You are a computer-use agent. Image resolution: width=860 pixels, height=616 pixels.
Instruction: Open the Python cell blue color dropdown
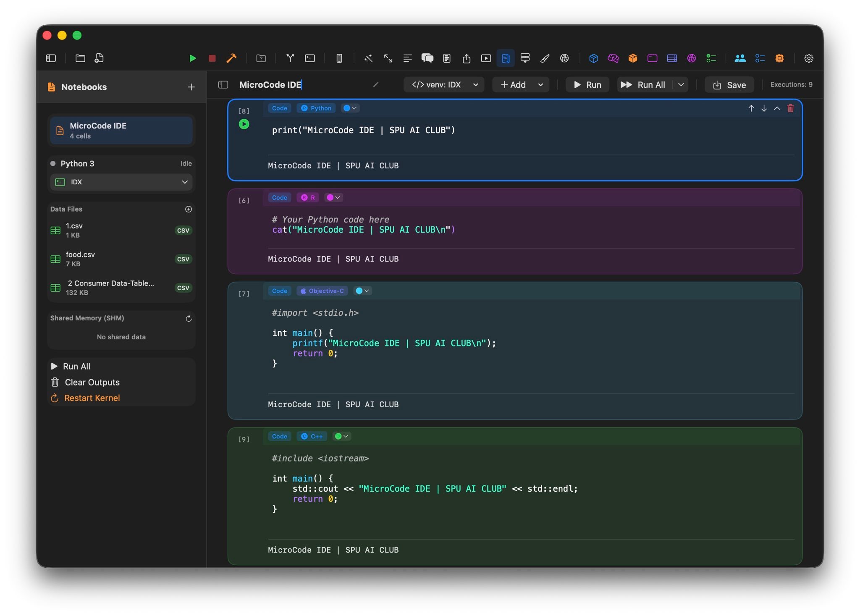(350, 108)
